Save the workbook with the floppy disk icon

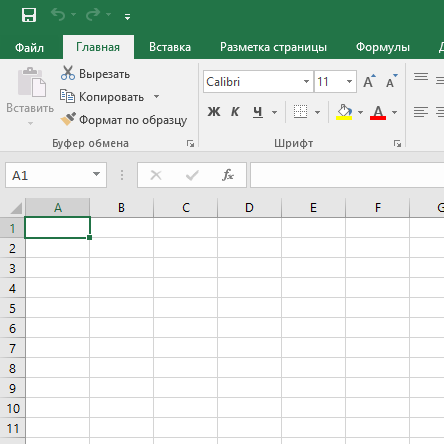29,15
